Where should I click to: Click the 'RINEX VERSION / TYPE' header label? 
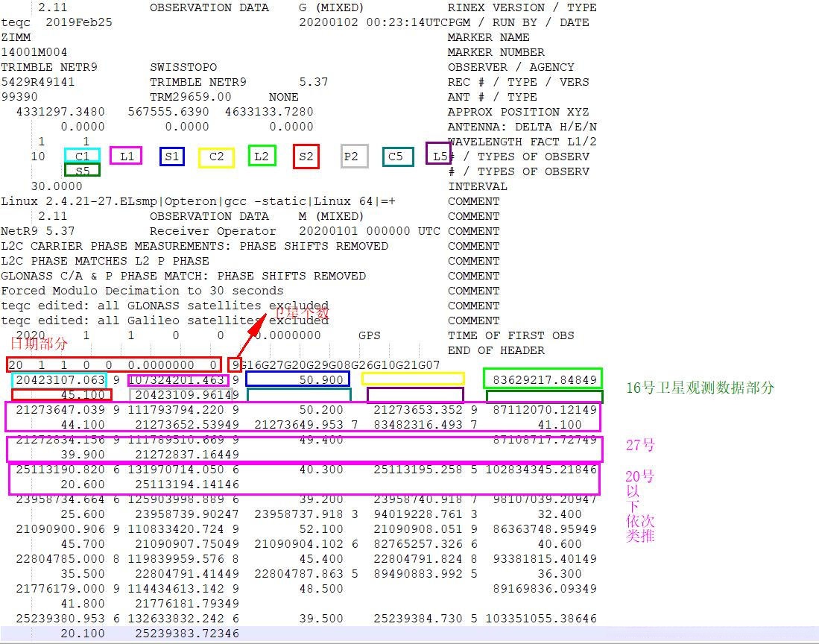[x=522, y=8]
